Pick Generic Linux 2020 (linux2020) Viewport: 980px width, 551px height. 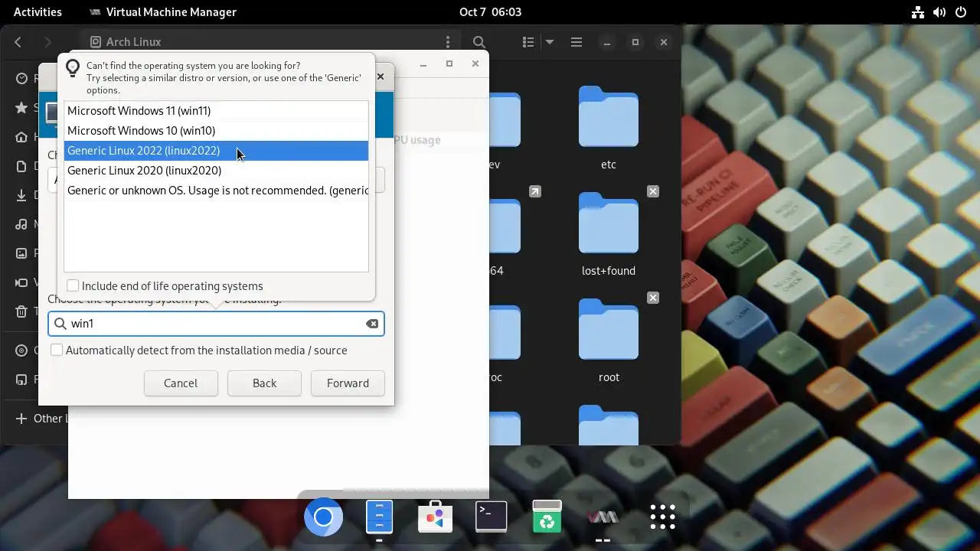tap(216, 171)
